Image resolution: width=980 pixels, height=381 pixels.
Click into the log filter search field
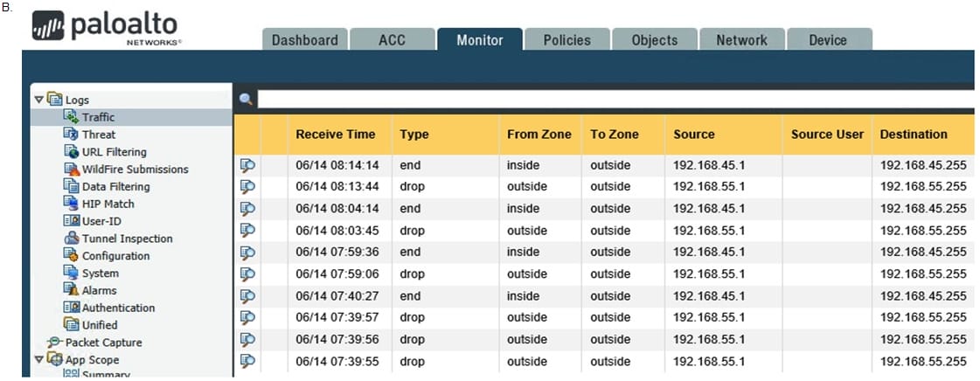612,100
